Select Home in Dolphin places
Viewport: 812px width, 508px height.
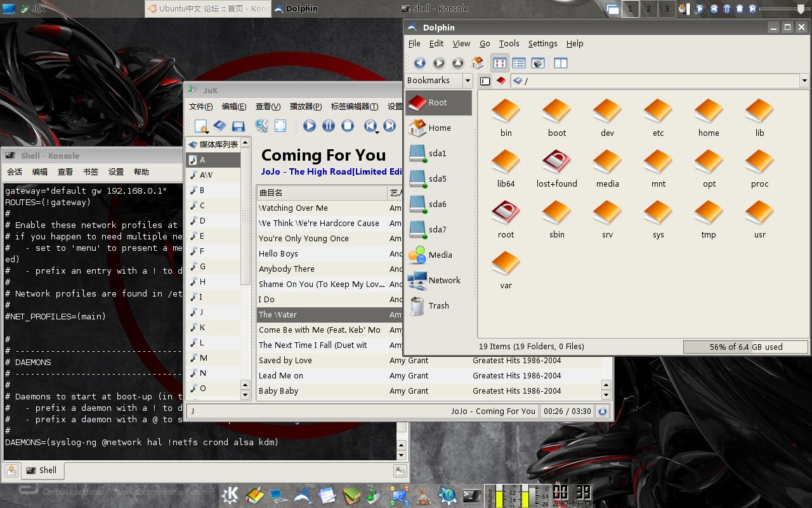438,128
